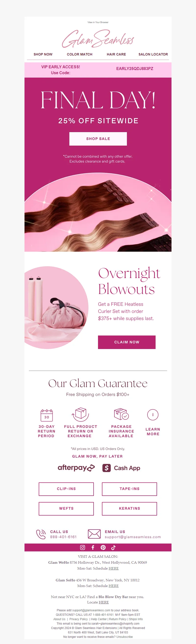Screen dimensions: 196x644
Task: Click the email envelope icon
Action: click(94, 534)
